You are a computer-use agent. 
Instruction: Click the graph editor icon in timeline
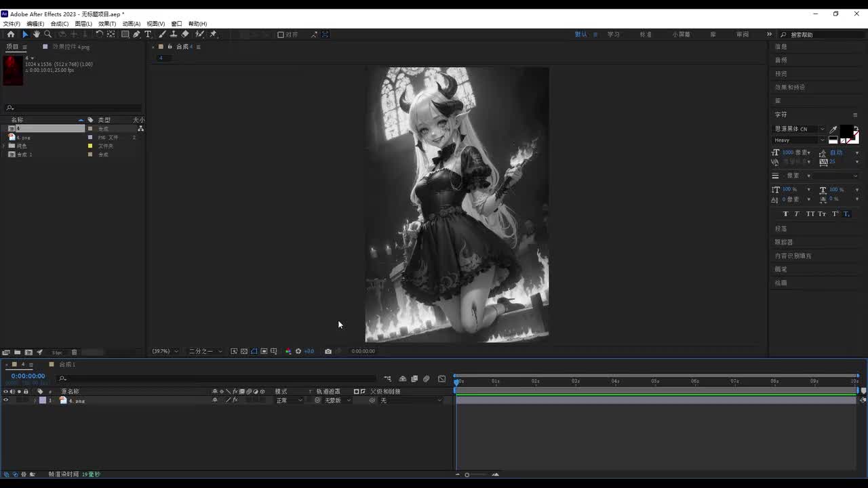[442, 379]
